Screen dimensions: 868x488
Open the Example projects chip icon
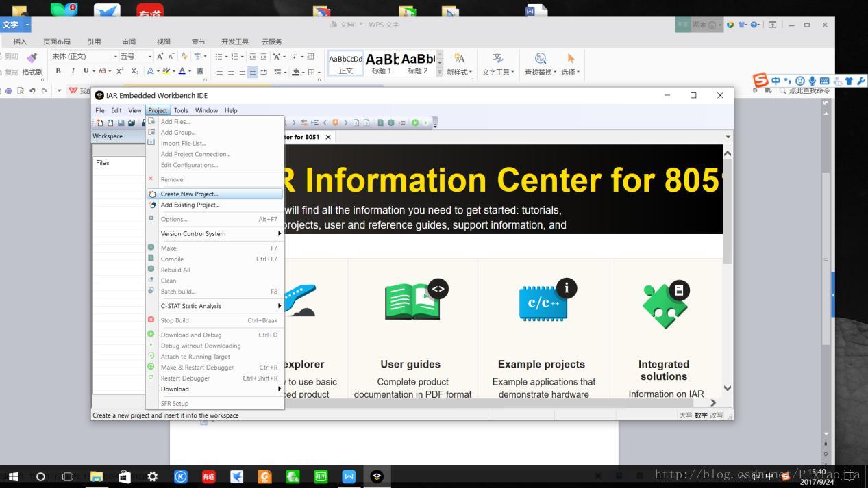click(543, 304)
